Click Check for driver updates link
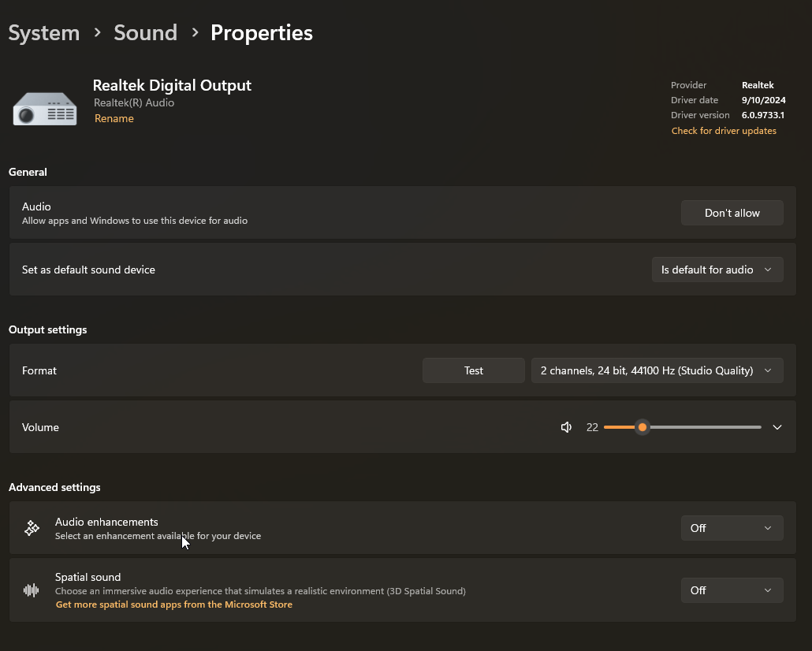 point(723,131)
